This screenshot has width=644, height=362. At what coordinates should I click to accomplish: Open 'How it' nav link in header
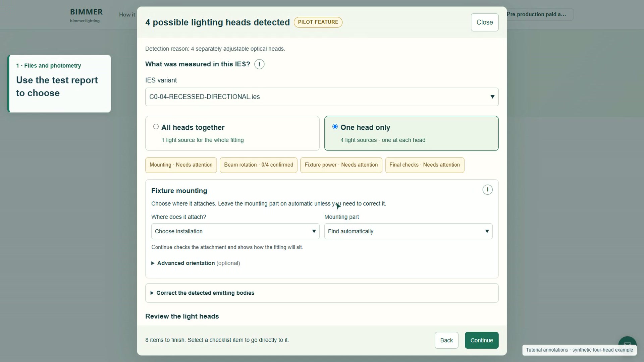[x=127, y=14]
